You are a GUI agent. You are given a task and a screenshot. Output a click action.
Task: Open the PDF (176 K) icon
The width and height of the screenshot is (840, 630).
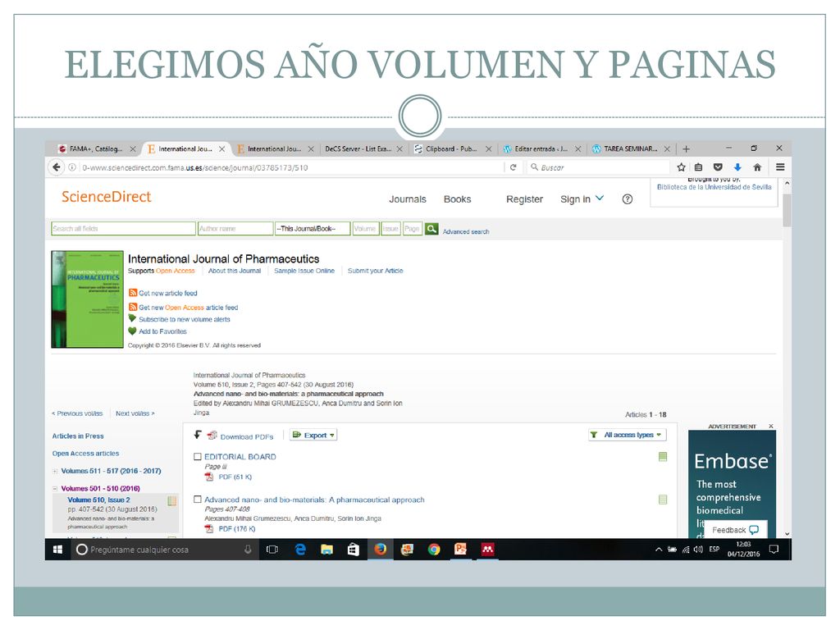click(x=209, y=529)
